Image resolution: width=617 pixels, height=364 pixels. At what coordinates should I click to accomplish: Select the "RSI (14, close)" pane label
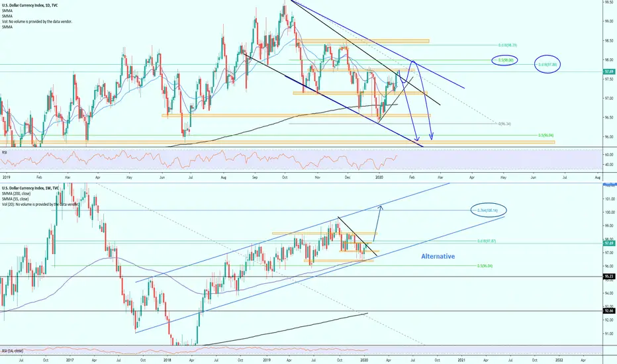(13, 351)
